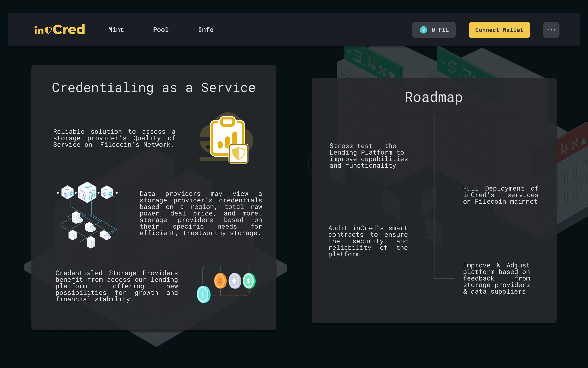Click the 'Credentialed Storage Providers' paragraph
The image size is (588, 368).
(x=117, y=286)
